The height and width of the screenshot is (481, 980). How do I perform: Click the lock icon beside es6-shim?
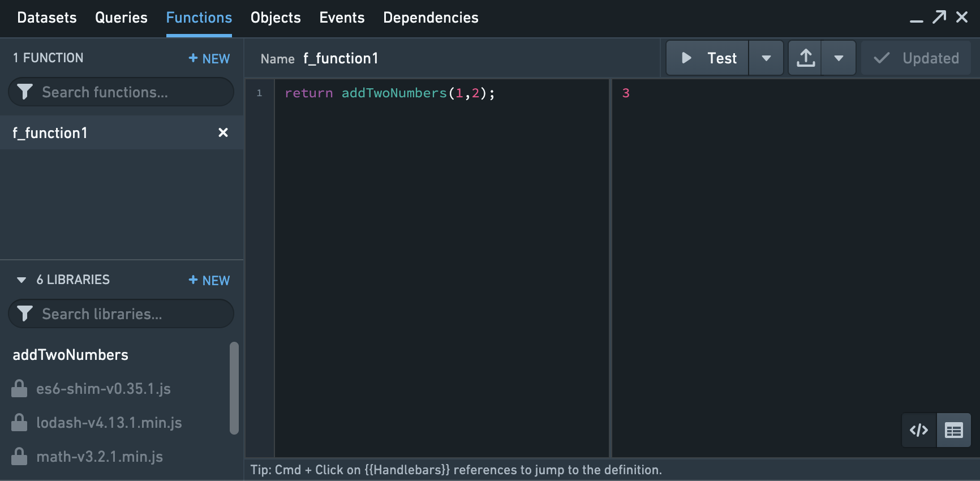[x=19, y=388]
